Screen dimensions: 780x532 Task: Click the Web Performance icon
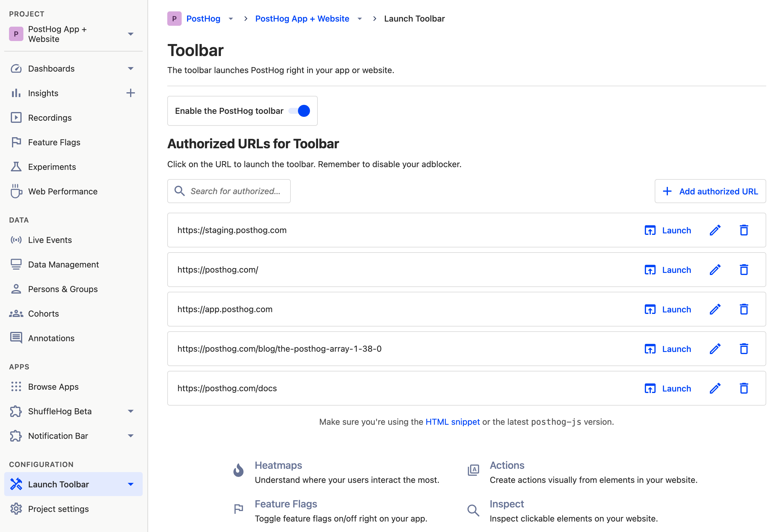point(16,191)
